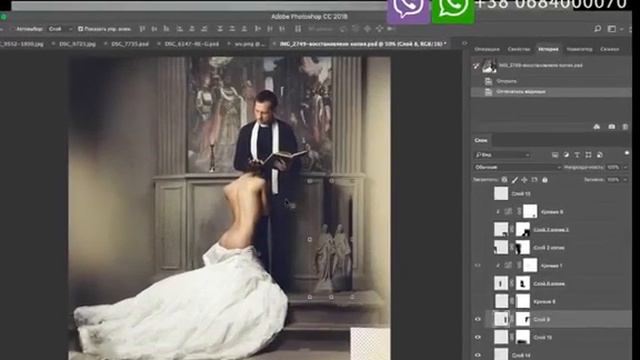Click the Auto-Align Layers icon

[x=298, y=29]
